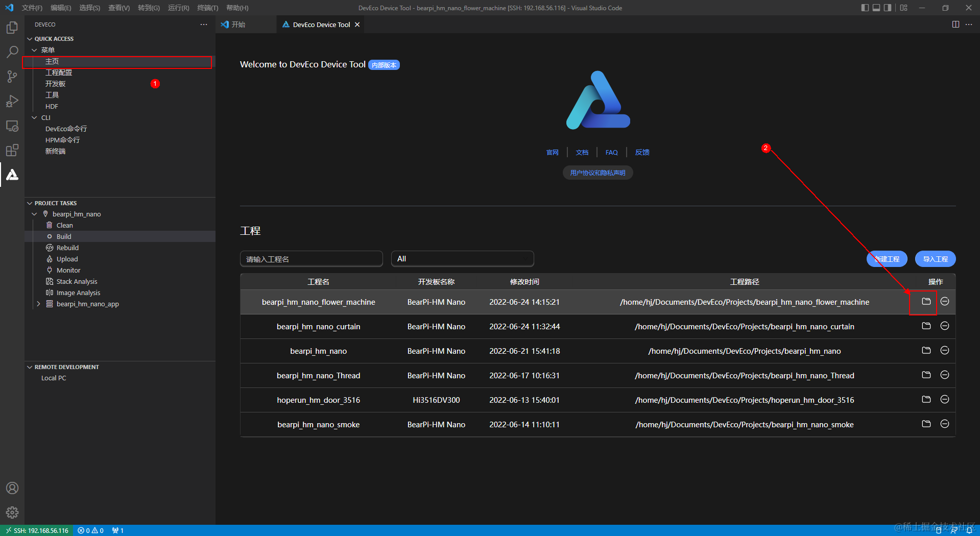Collapse the 菜单 tree group

coord(34,50)
